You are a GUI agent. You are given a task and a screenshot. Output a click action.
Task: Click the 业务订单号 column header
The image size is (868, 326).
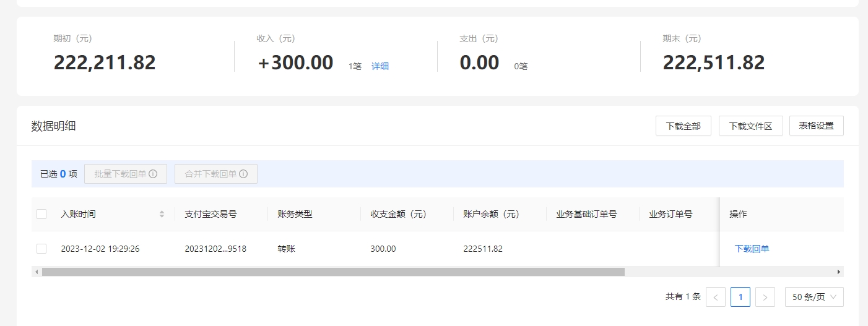pos(671,214)
